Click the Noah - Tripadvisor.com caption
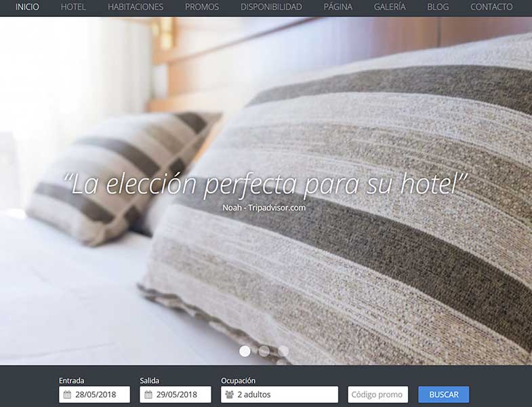Screen dimensions: 532x407 coord(264,208)
